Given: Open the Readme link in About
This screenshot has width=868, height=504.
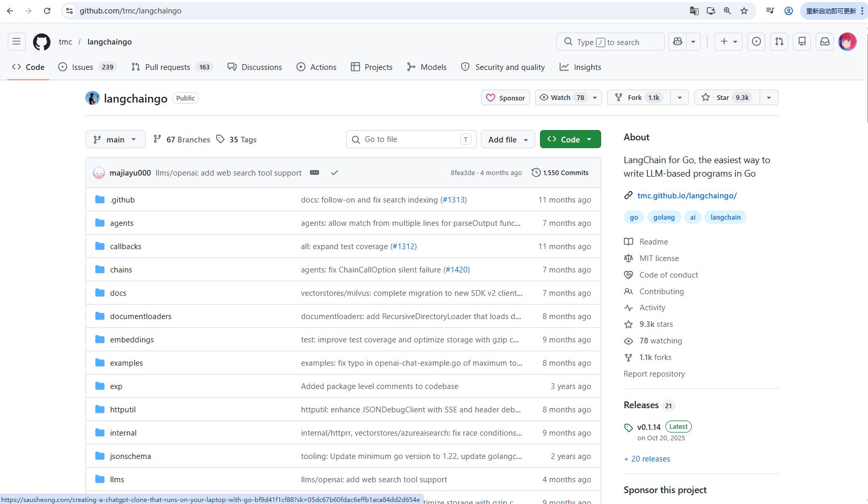Looking at the screenshot, I should (x=653, y=242).
